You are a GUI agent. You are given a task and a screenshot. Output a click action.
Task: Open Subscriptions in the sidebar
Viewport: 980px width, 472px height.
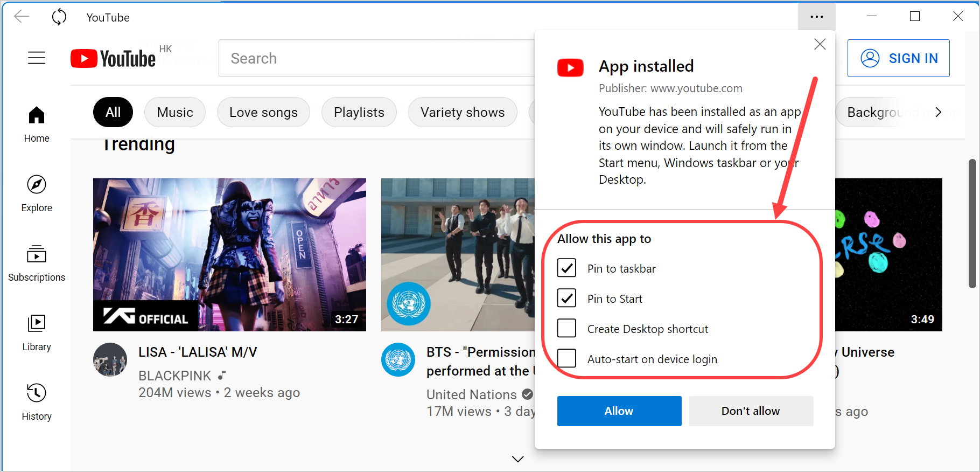point(37,263)
